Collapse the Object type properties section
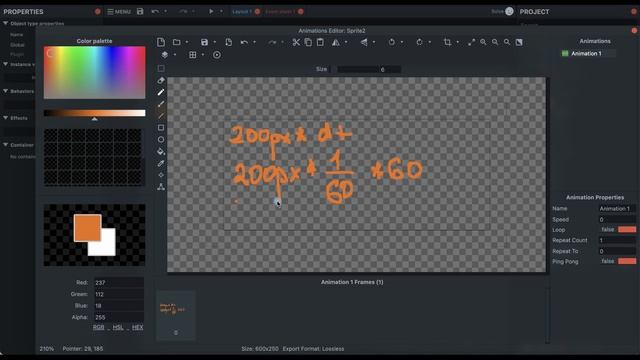 [x=6, y=24]
